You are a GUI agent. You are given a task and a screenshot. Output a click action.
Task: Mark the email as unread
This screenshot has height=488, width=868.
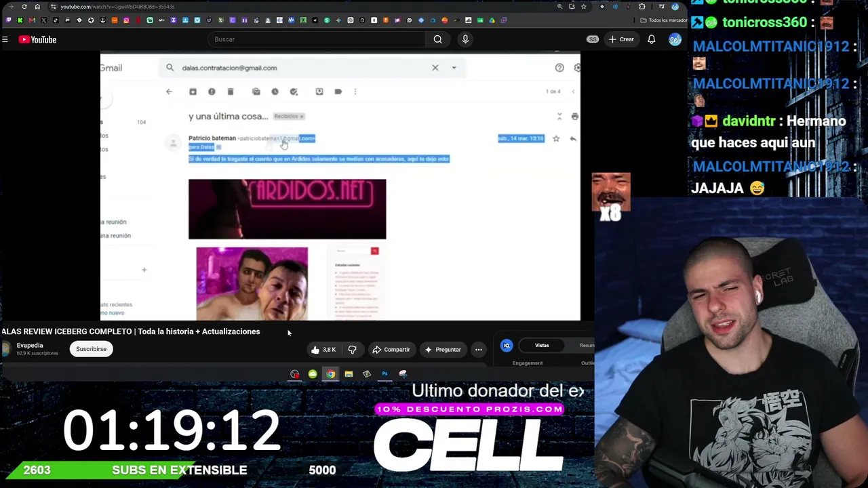coord(256,91)
